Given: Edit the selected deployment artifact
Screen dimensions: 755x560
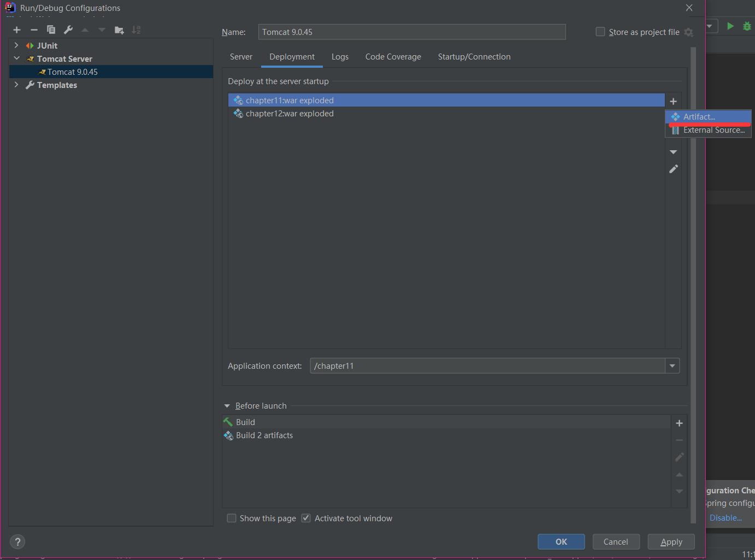Looking at the screenshot, I should pos(673,169).
